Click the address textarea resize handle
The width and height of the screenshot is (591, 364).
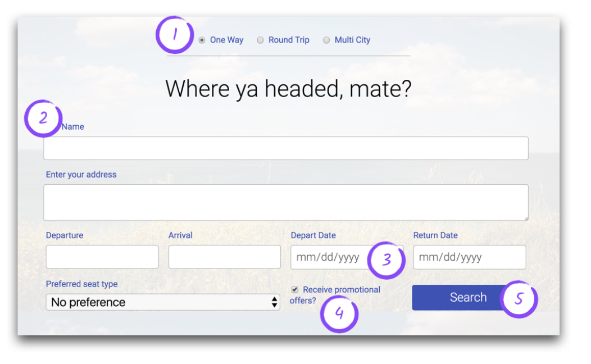[525, 218]
